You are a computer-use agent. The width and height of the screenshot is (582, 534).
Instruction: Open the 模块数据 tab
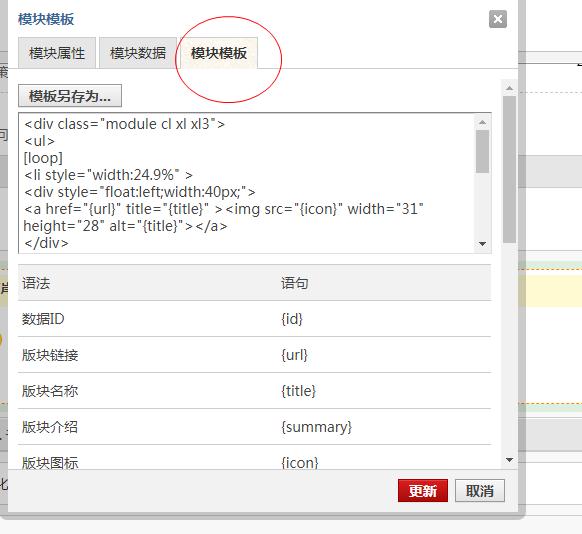point(138,53)
